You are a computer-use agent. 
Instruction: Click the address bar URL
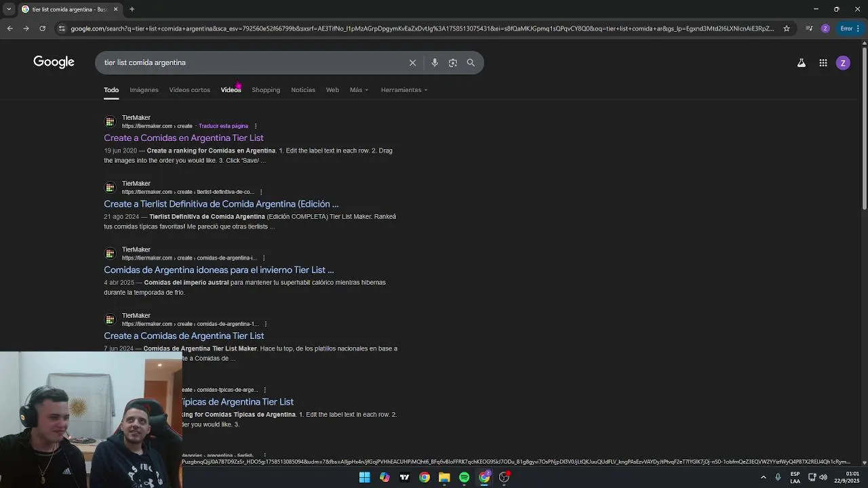pyautogui.click(x=422, y=28)
